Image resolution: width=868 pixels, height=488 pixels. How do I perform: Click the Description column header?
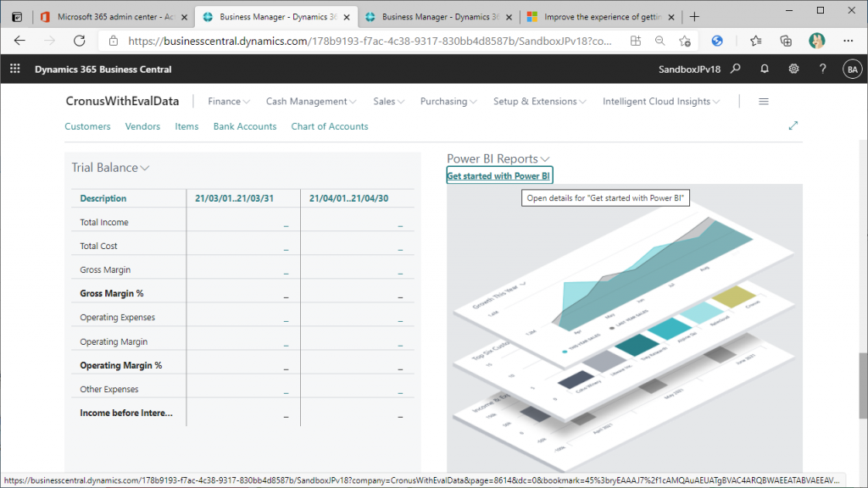[x=103, y=198]
